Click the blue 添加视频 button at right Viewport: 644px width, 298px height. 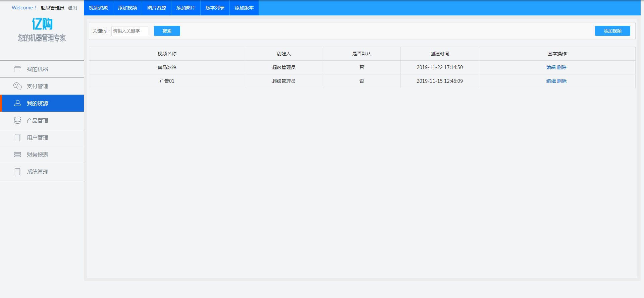point(612,31)
